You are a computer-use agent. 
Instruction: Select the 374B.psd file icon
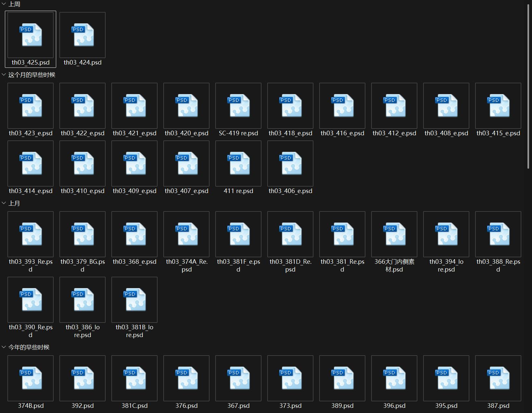pyautogui.click(x=31, y=378)
